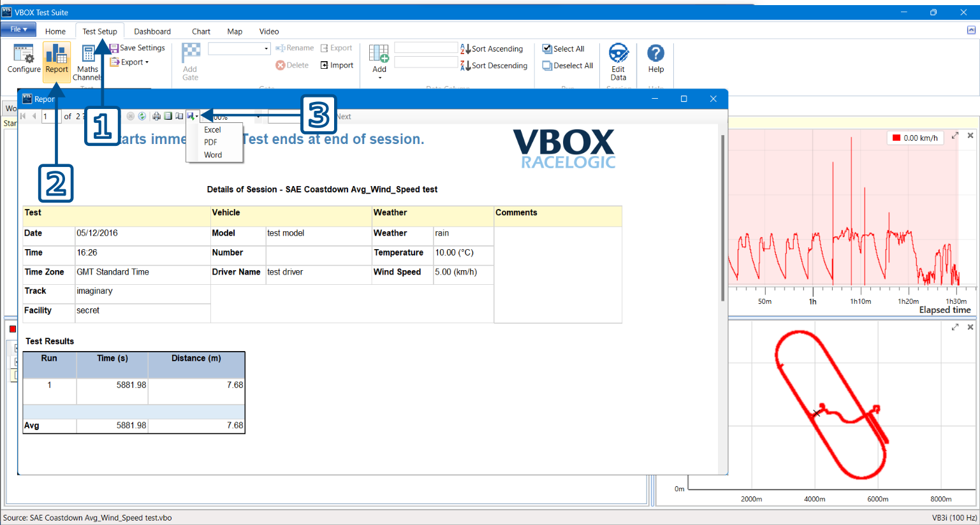Image resolution: width=980 pixels, height=525 pixels.
Task: Click Rename in the Gate group
Action: point(295,48)
